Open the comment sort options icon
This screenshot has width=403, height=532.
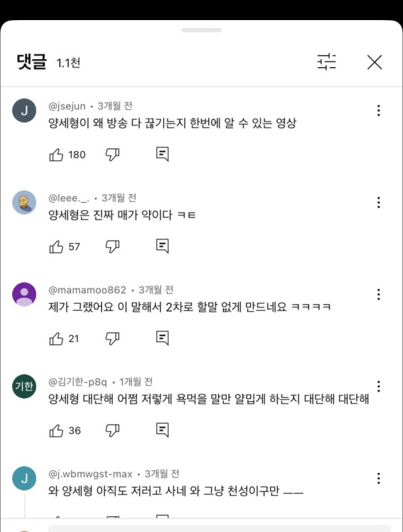pyautogui.click(x=326, y=62)
